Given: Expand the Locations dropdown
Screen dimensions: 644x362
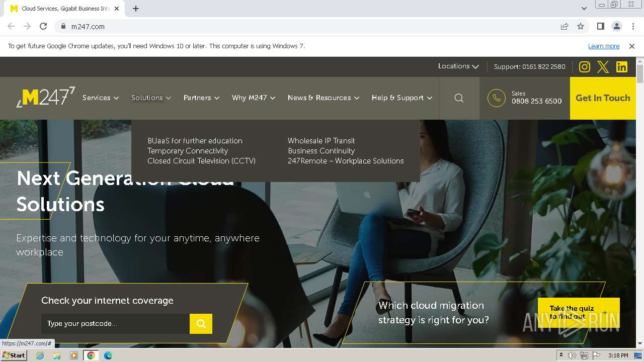Looking at the screenshot, I should coord(458,66).
